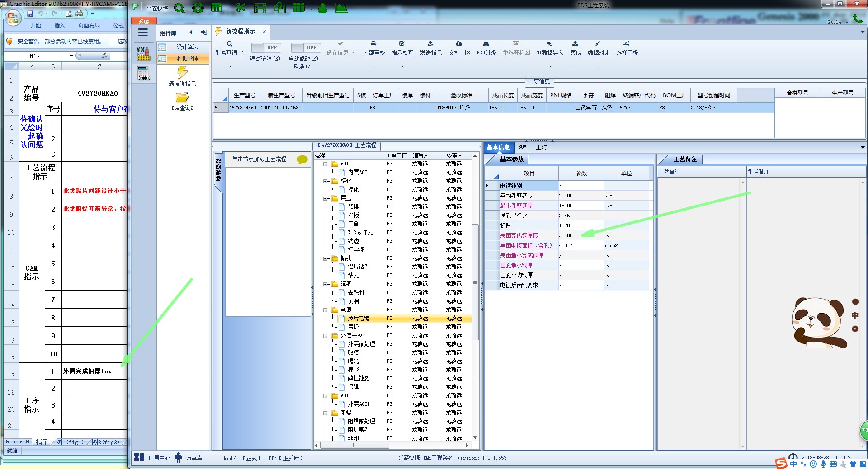Collapse the 层压 tree node

click(325, 198)
